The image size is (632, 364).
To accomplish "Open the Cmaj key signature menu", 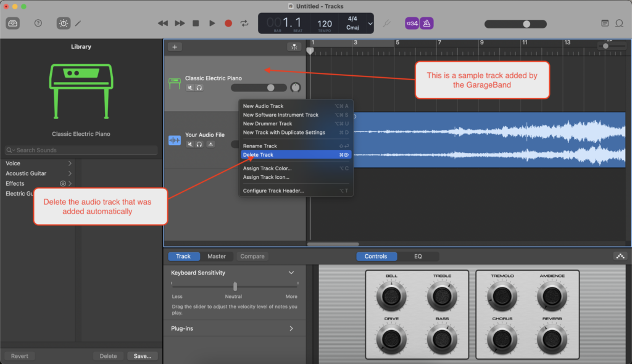I will tap(352, 27).
